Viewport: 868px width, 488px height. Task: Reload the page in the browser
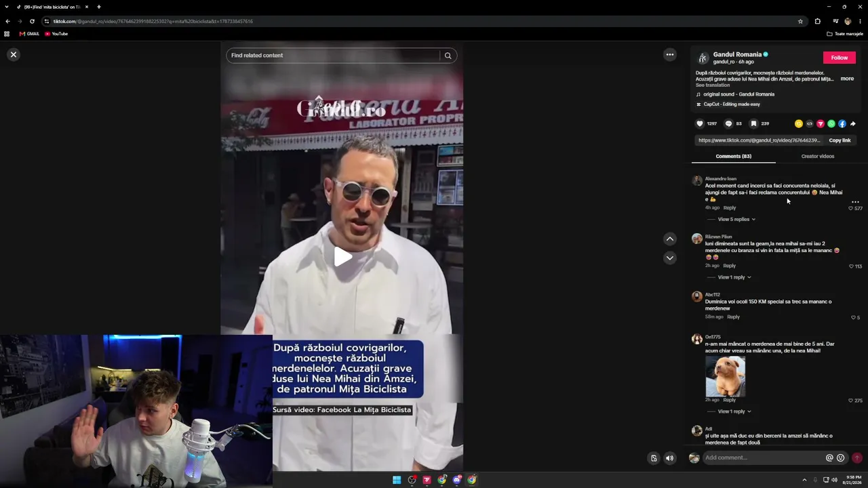point(32,21)
